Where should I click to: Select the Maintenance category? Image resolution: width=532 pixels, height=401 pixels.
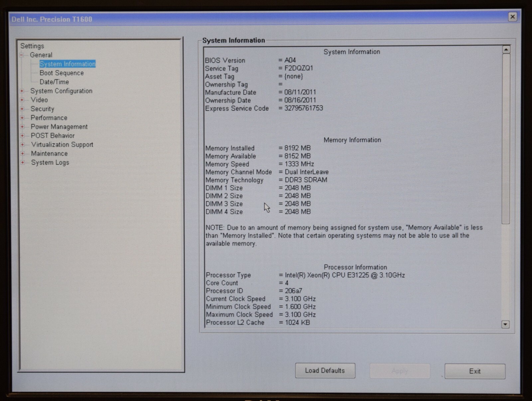[x=49, y=154]
